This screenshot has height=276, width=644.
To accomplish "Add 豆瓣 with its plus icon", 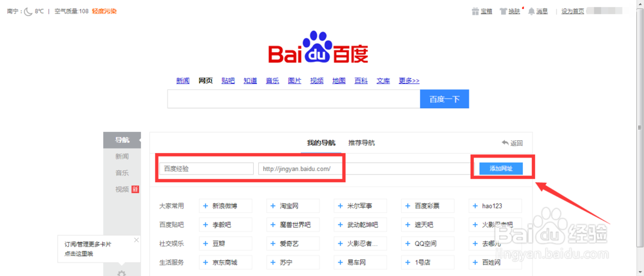I will tap(206, 244).
